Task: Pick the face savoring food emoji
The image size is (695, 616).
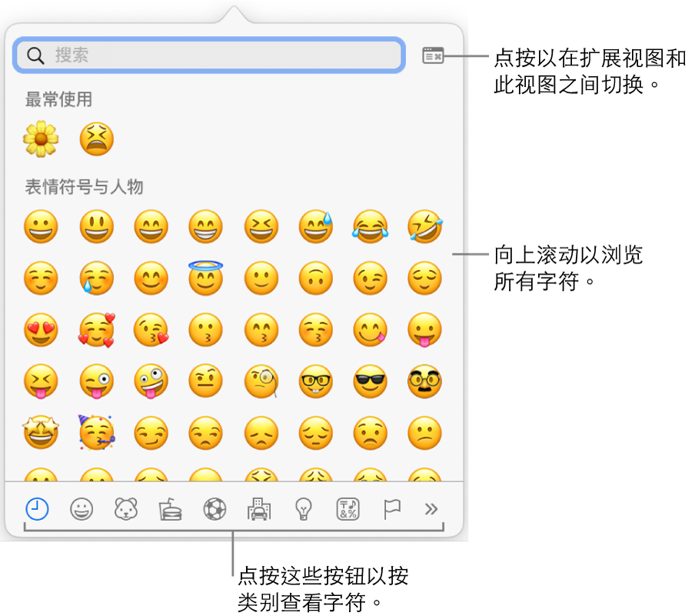Action: tap(371, 329)
